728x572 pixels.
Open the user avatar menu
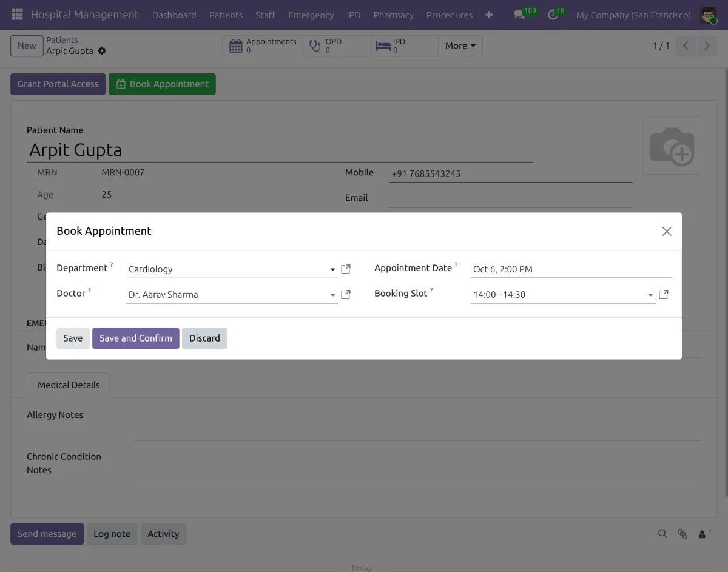pos(708,15)
